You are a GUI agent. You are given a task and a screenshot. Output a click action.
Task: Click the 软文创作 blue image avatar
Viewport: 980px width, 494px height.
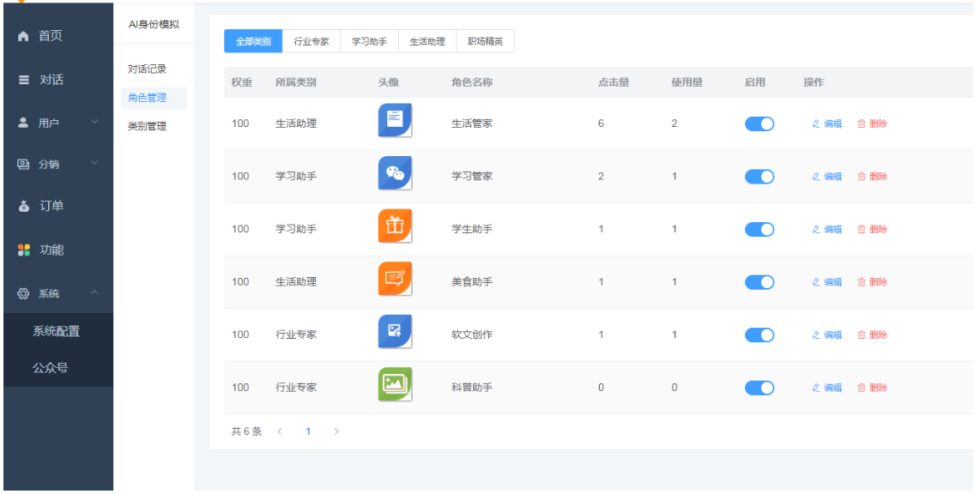pos(395,331)
